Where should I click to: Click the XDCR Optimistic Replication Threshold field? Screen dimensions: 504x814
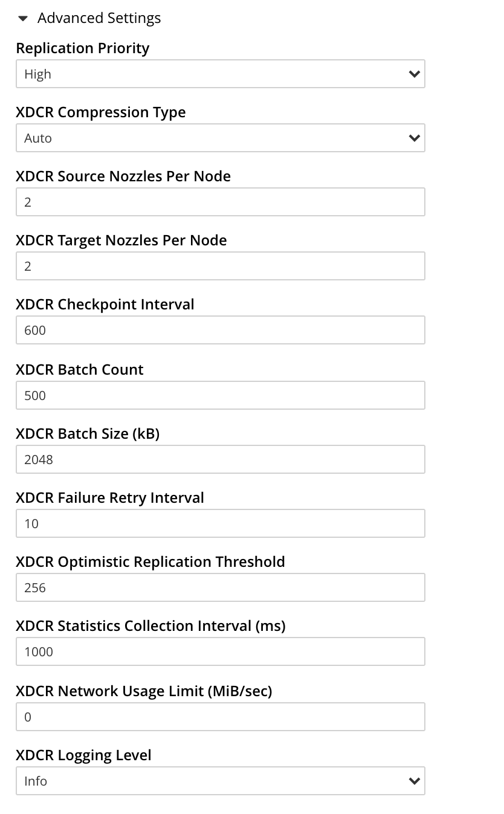(221, 587)
